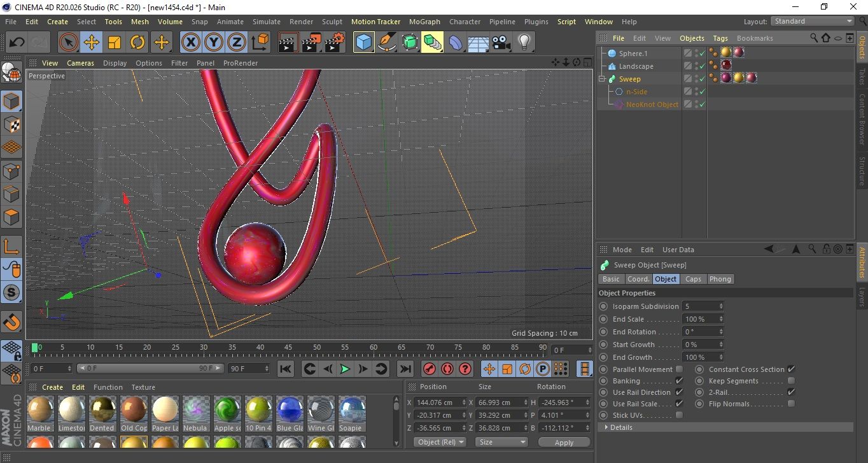Open the Layout Standard dropdown
The width and height of the screenshot is (868, 463).
point(813,21)
